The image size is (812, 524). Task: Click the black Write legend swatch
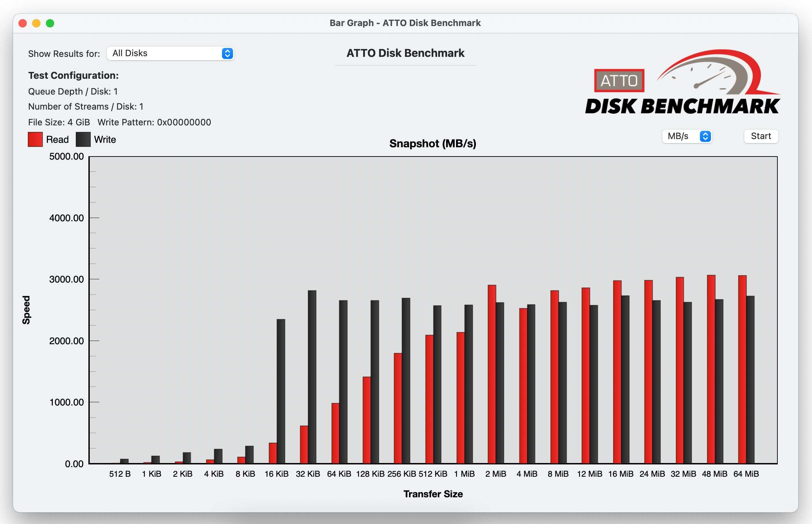[83, 139]
